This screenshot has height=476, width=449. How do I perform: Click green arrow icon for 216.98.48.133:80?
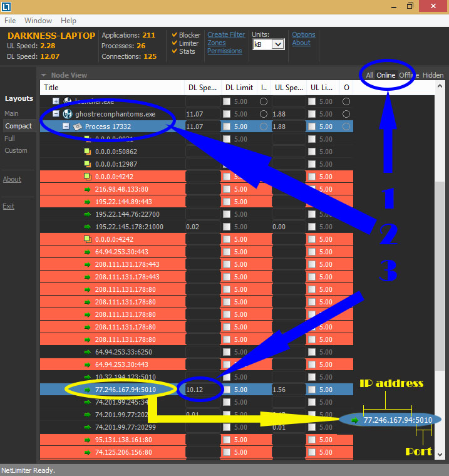point(88,189)
